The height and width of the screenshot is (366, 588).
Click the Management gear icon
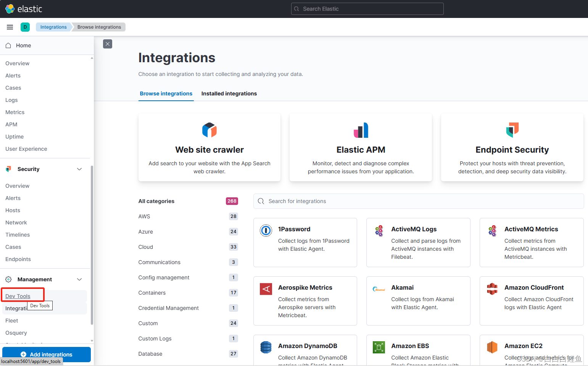pyautogui.click(x=8, y=279)
